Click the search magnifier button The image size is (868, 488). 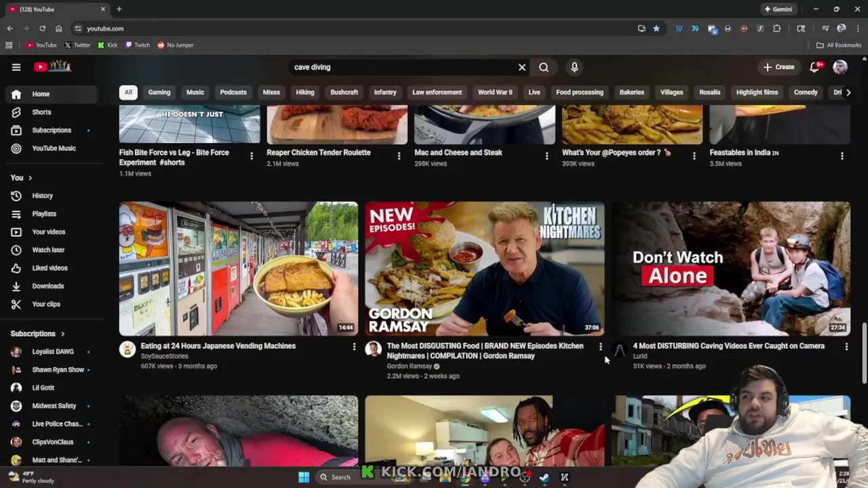544,67
